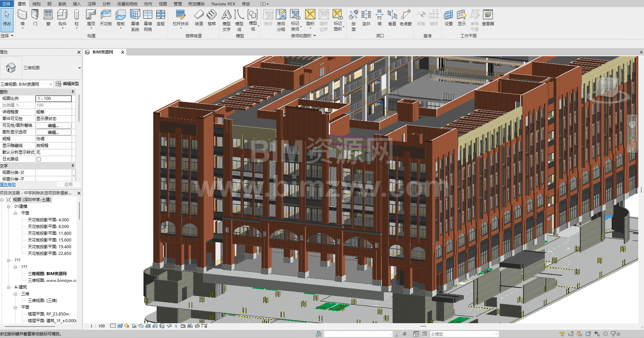Select the Model Text (模型文字) tool
The height and width of the screenshot is (338, 644).
click(227, 20)
